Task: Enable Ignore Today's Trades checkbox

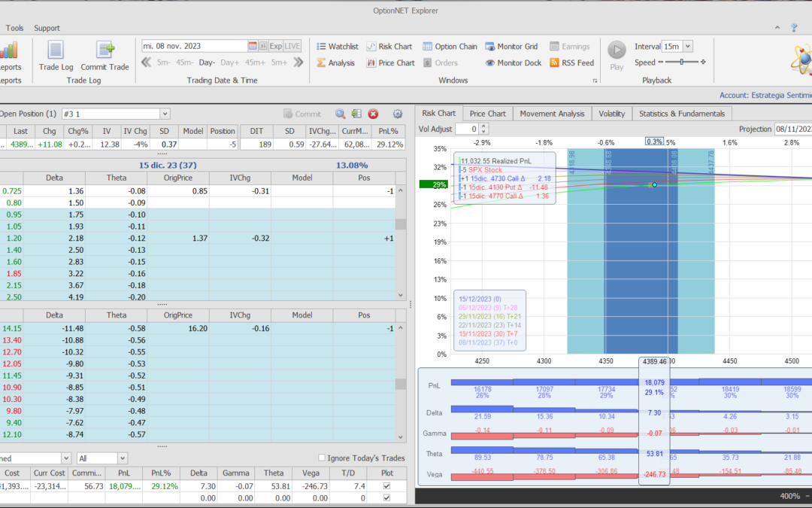Action: [x=322, y=458]
